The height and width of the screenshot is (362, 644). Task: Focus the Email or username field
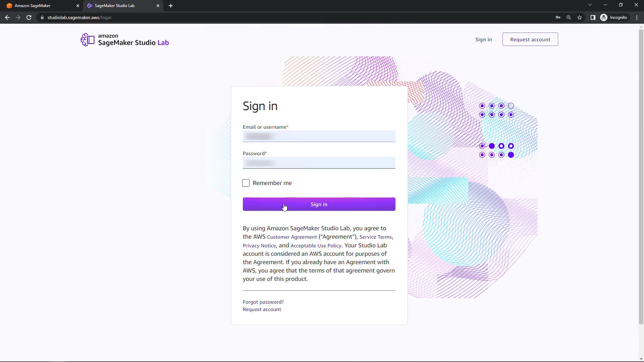coord(319,136)
